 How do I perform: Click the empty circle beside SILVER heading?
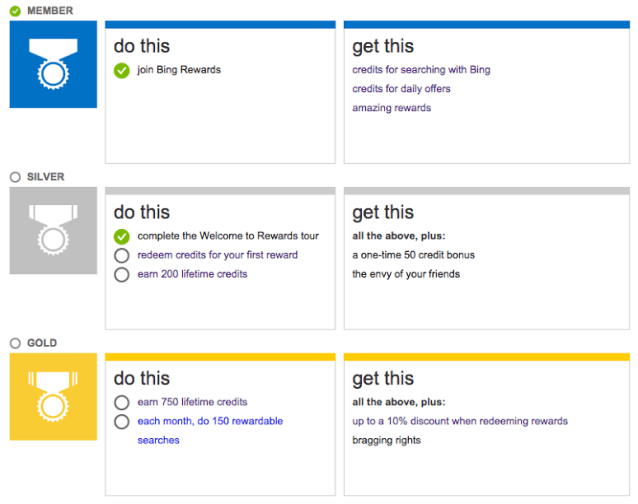(15, 177)
